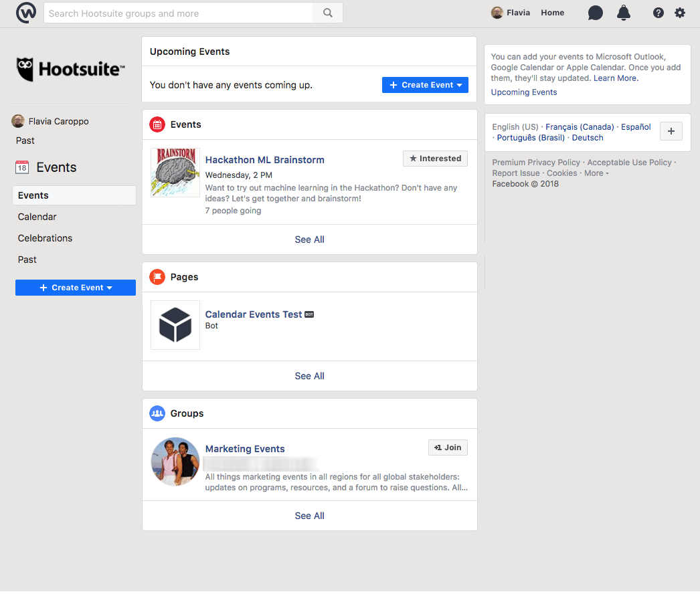Open Hackathon ML Brainstorm event thumbnail
This screenshot has width=700, height=594.
click(175, 173)
